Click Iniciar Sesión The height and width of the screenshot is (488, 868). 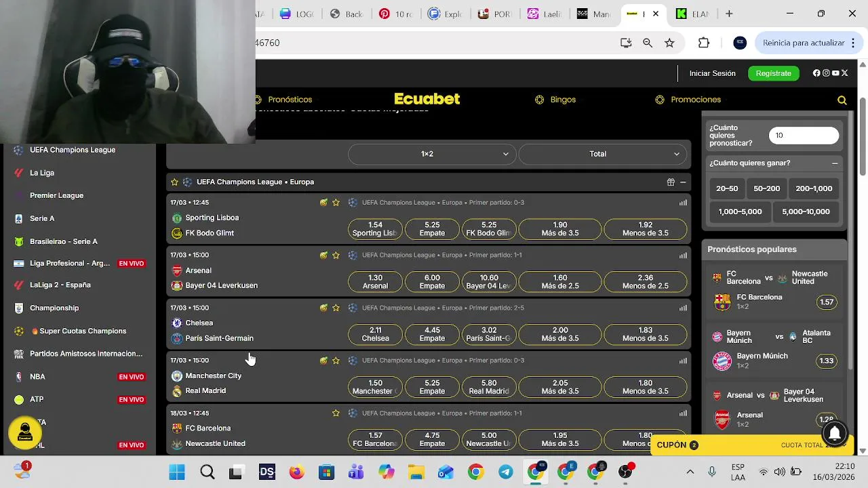pos(712,73)
